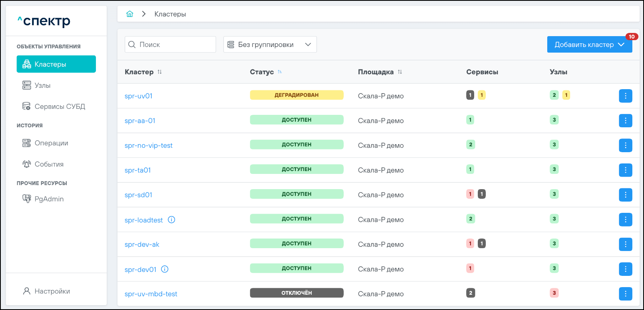Click info icon beside spr-dev01
The height and width of the screenshot is (310, 644).
pos(165,269)
